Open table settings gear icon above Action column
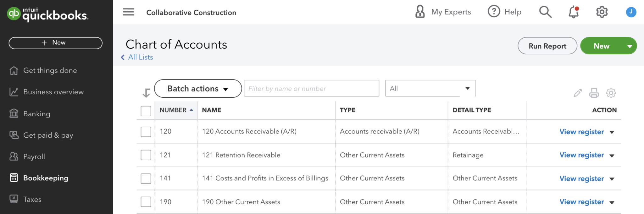 point(611,93)
